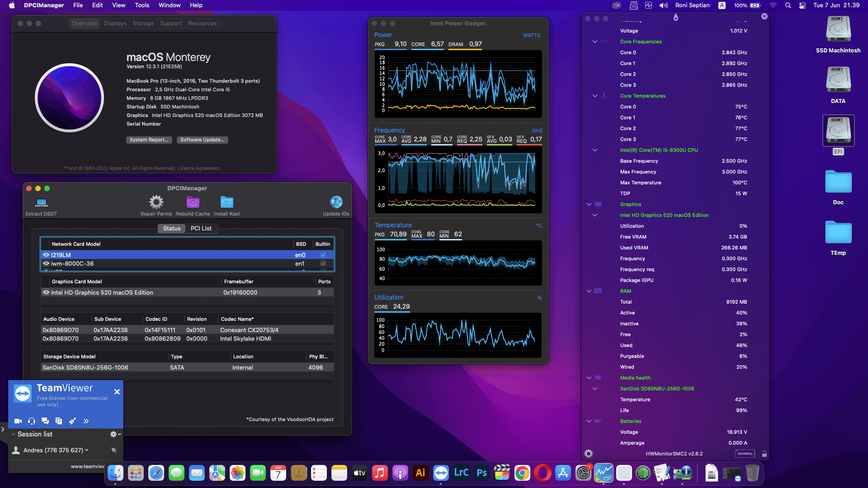
Task: Select SanDisk SD8SN8U-256G-1006 storage row
Action: coord(187,367)
